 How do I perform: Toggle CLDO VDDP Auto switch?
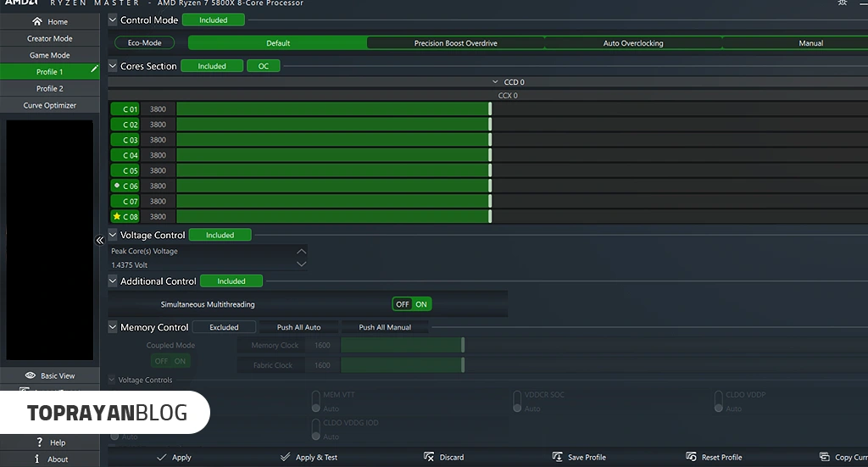pos(719,401)
